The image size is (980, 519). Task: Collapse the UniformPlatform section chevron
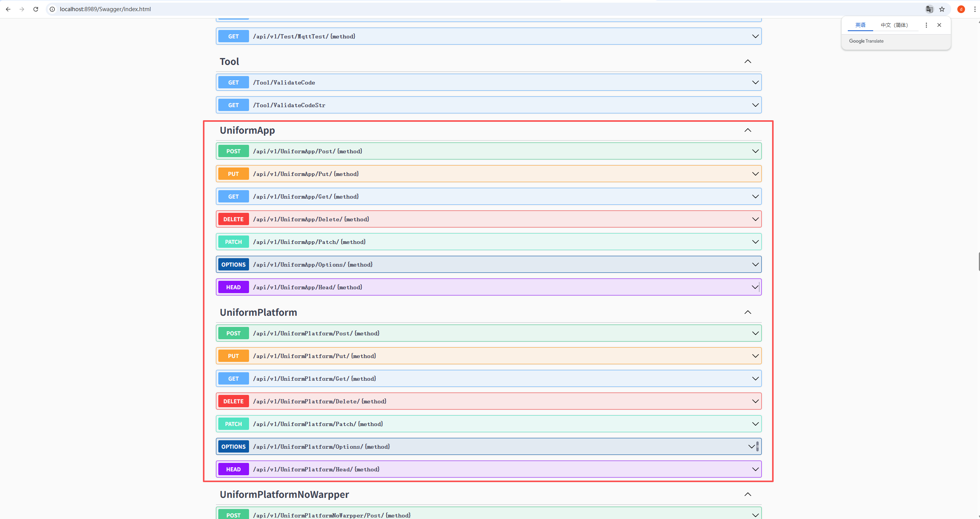747,312
